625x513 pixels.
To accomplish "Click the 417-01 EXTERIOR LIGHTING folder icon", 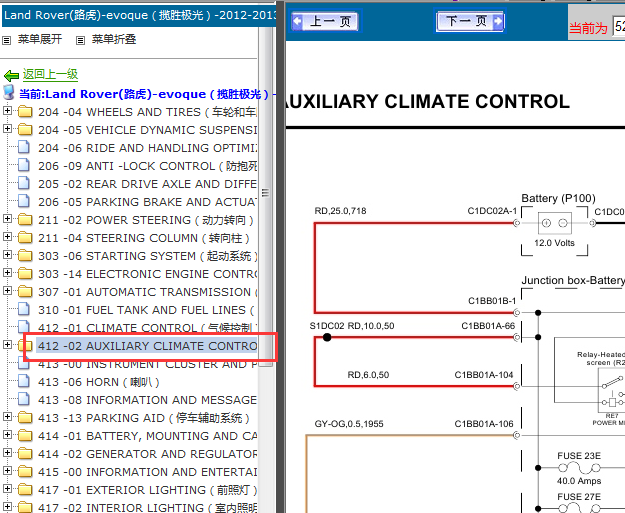I will point(25,489).
